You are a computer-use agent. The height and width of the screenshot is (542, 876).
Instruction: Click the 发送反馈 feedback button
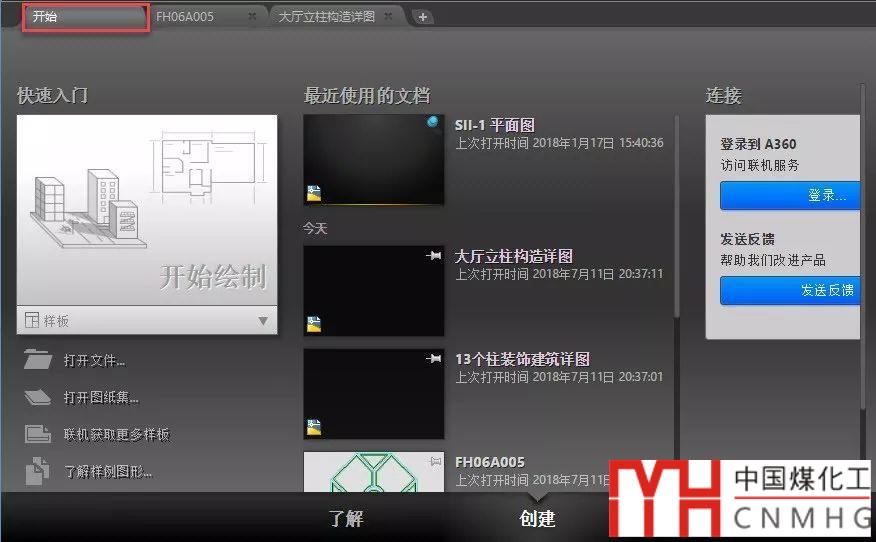pos(790,291)
